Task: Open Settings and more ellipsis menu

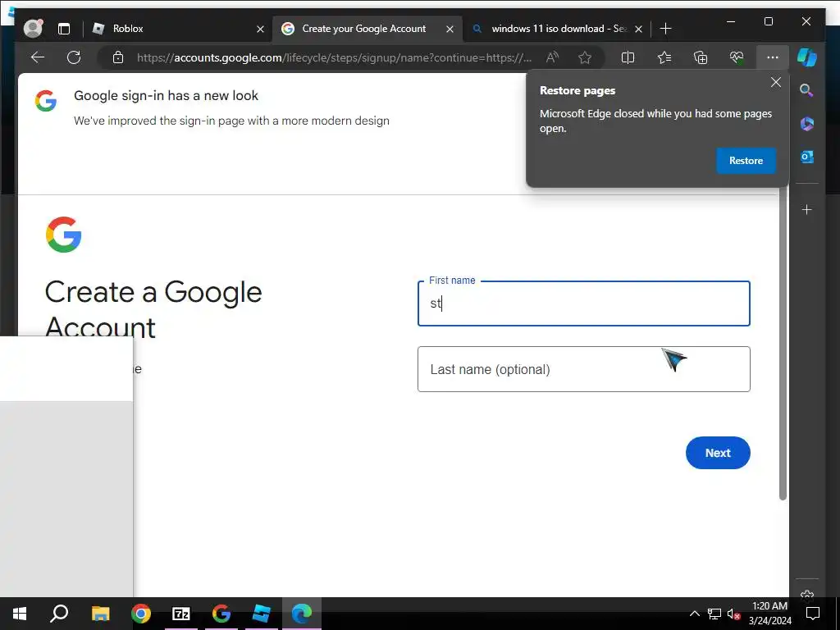Action: 773,57
